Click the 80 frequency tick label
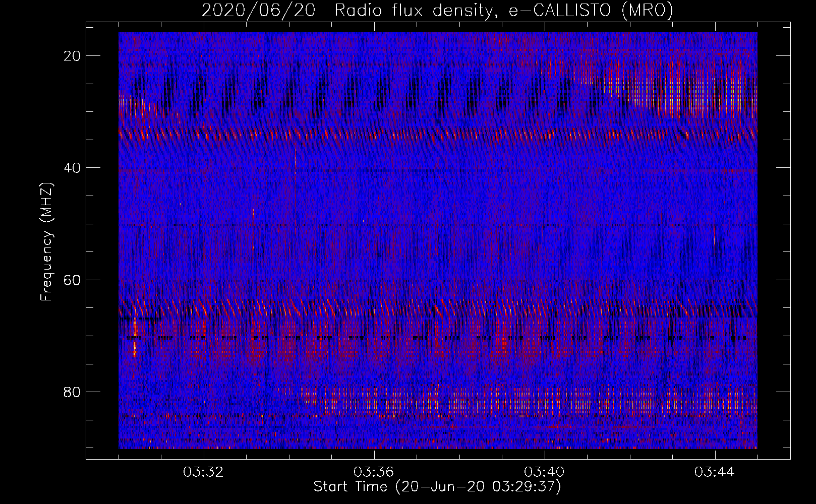This screenshot has height=504, width=816. pyautogui.click(x=73, y=392)
